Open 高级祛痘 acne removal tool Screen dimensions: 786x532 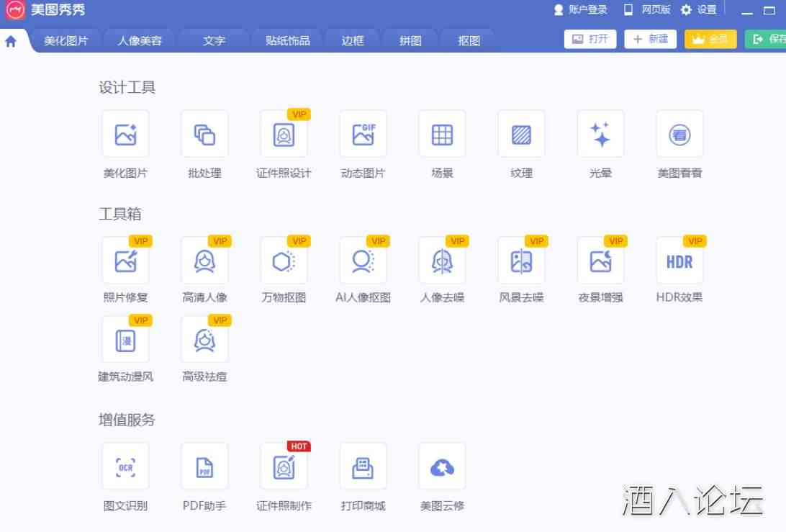204,340
